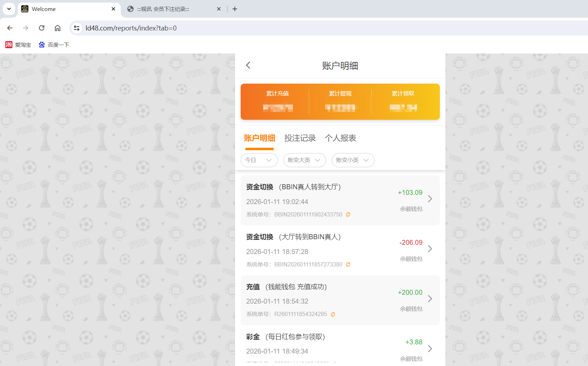Viewport: 588px width, 366px height.
Task: Copy the 充值 order number R2601111854324295
Action: coord(332,314)
